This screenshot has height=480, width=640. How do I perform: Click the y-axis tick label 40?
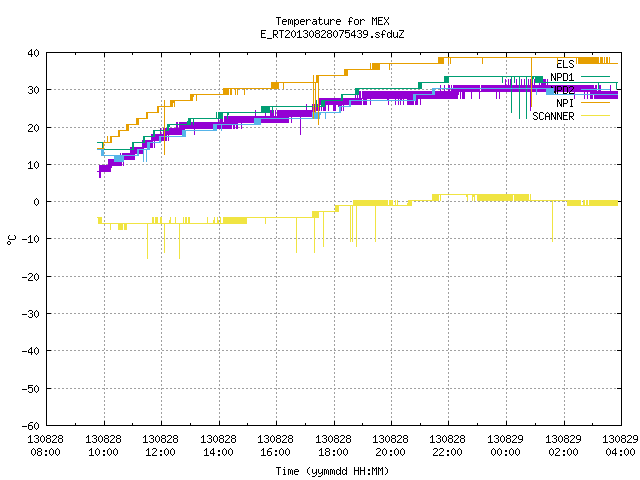pyautogui.click(x=33, y=53)
